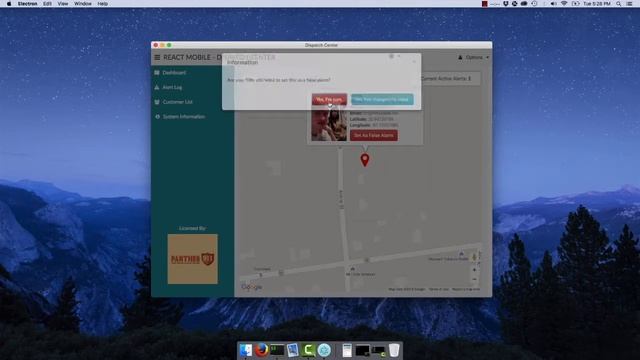Click the clock showing Tue 5:28 PM
The height and width of the screenshot is (360, 640).
pos(597,4)
